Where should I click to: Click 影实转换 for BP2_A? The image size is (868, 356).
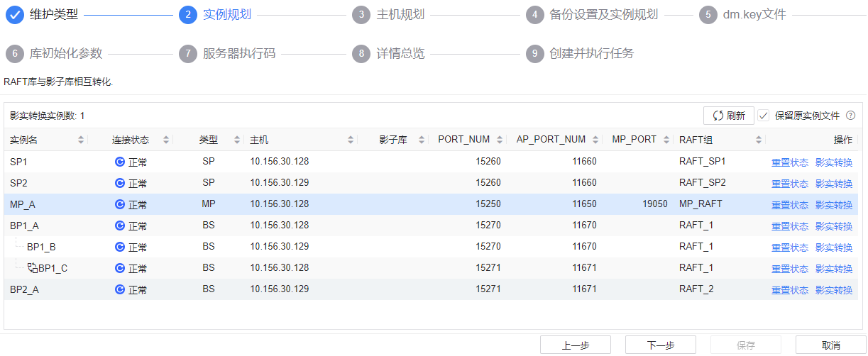(834, 290)
